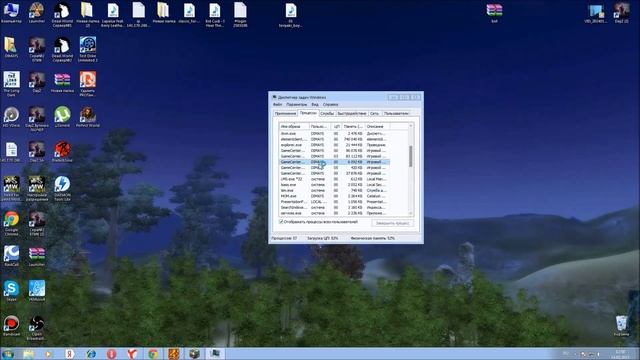This screenshot has height=360, width=640.
Task: Open the Файл menu in Task Manager
Action: pos(278,104)
